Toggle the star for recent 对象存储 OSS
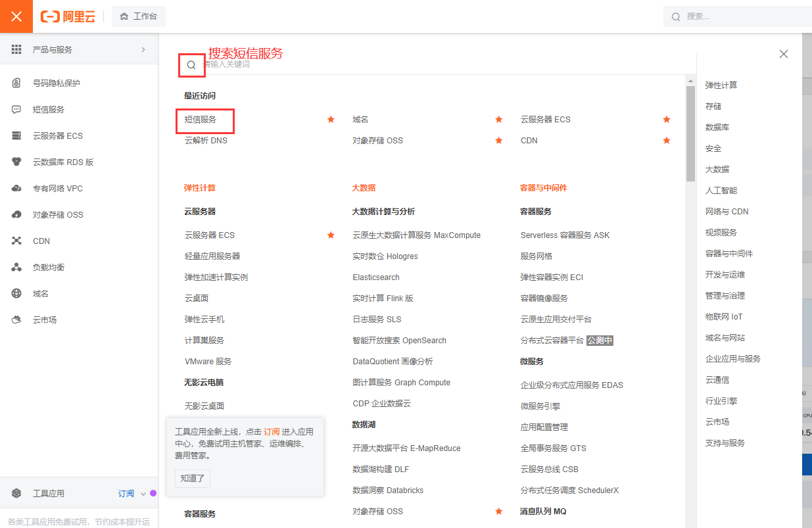Viewport: 812px width, 528px height. tap(499, 141)
